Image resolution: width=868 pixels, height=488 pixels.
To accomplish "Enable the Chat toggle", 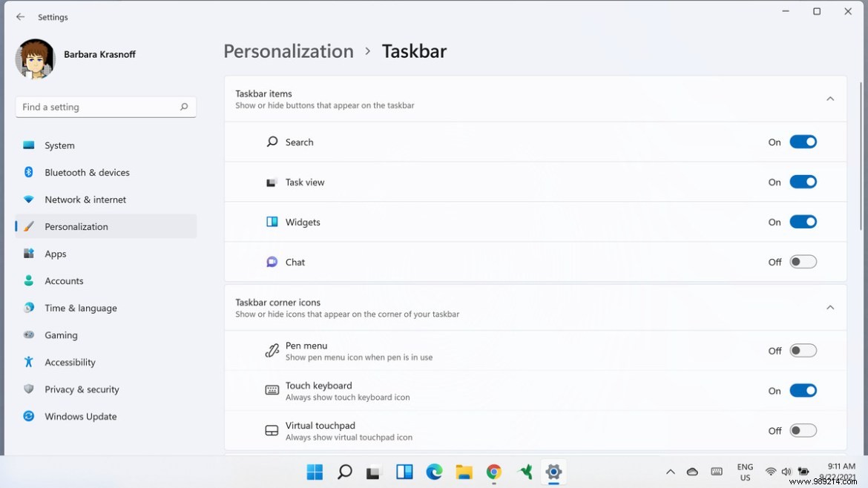I will [x=803, y=262].
